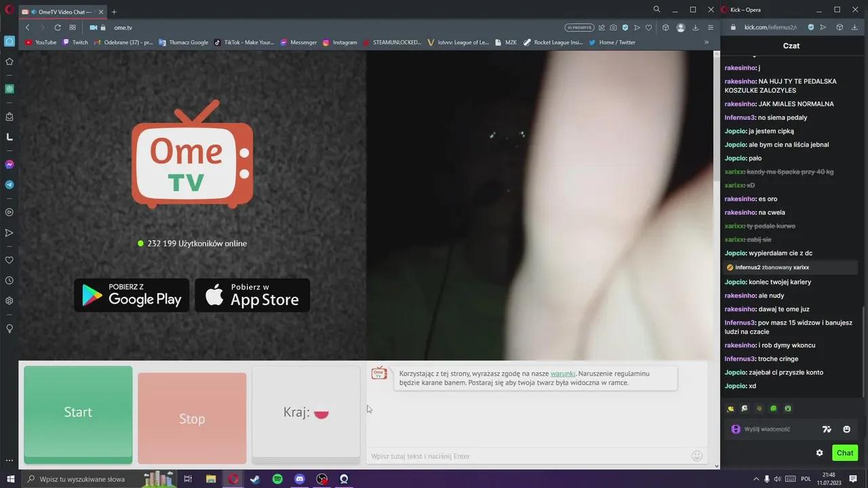Screen dimensions: 868x488
Task: Open Telegram in the Opera sidebar
Action: (x=9, y=184)
